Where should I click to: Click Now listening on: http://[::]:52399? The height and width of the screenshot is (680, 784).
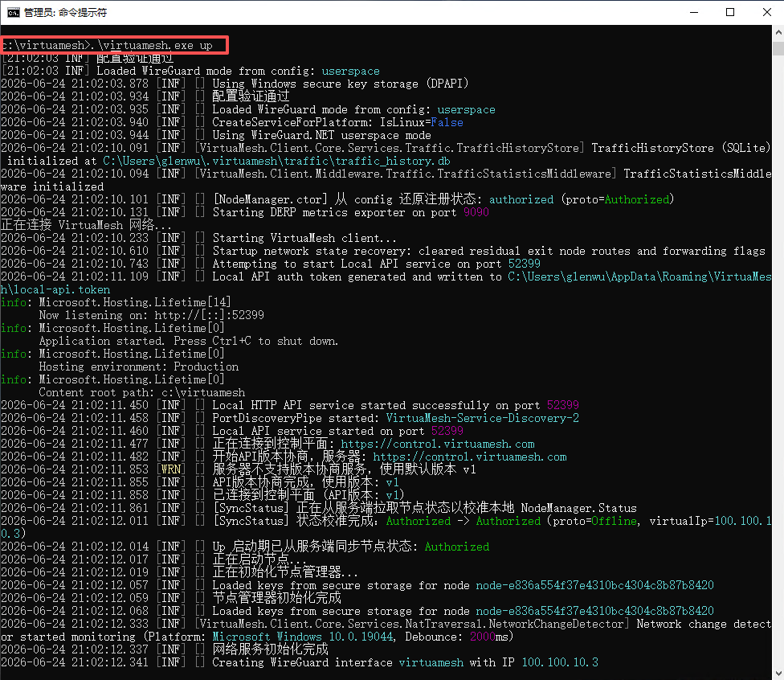[152, 315]
